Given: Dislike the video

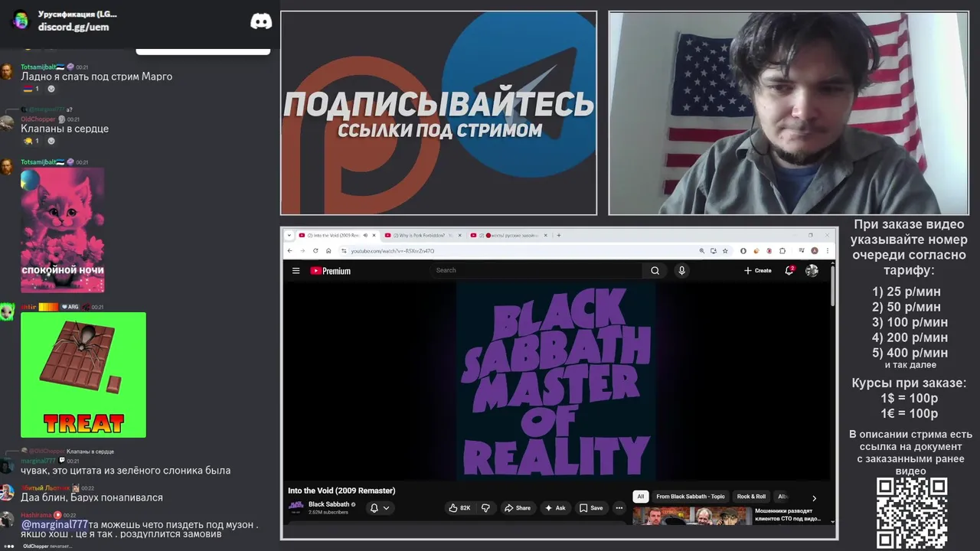Looking at the screenshot, I should click(485, 508).
